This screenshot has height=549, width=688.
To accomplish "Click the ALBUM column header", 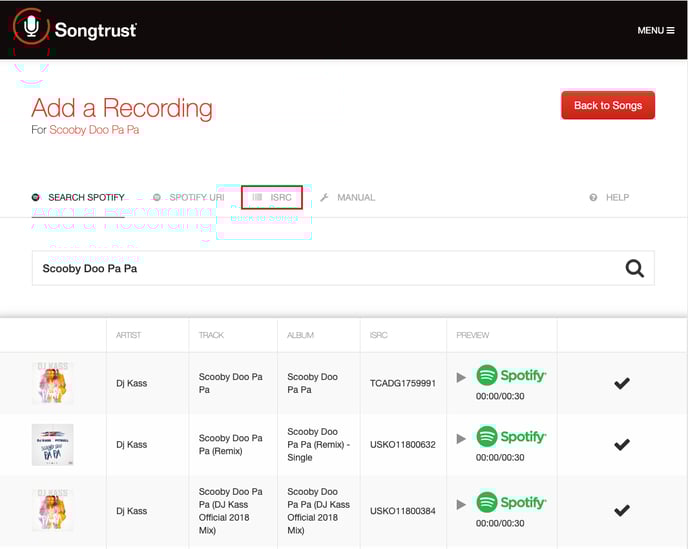I will (x=301, y=335).
